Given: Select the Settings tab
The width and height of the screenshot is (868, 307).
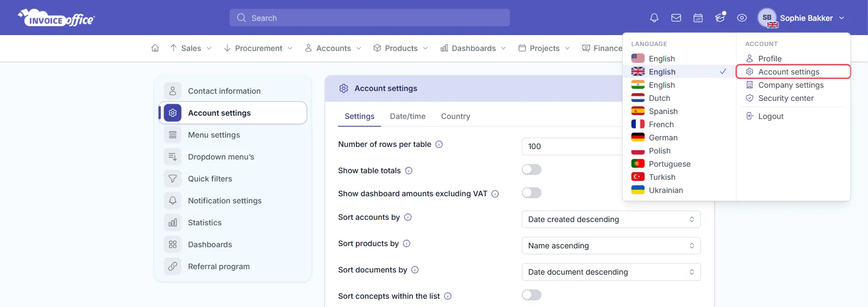Looking at the screenshot, I should tap(359, 116).
